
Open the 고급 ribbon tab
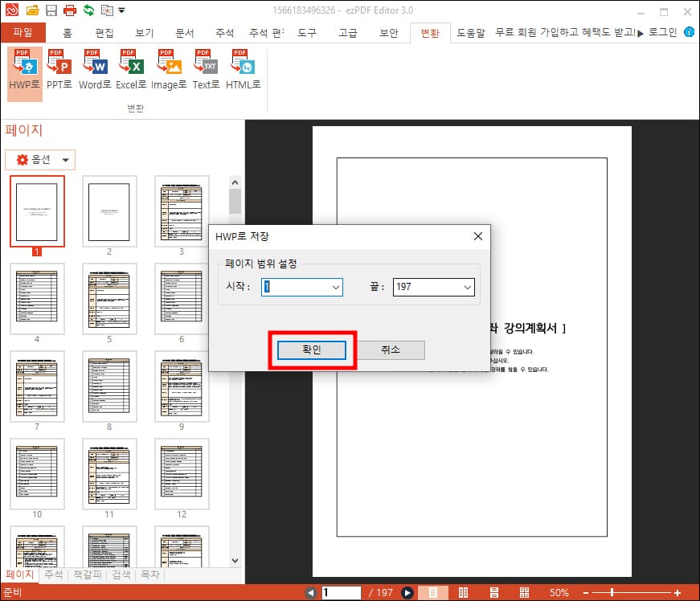point(348,33)
